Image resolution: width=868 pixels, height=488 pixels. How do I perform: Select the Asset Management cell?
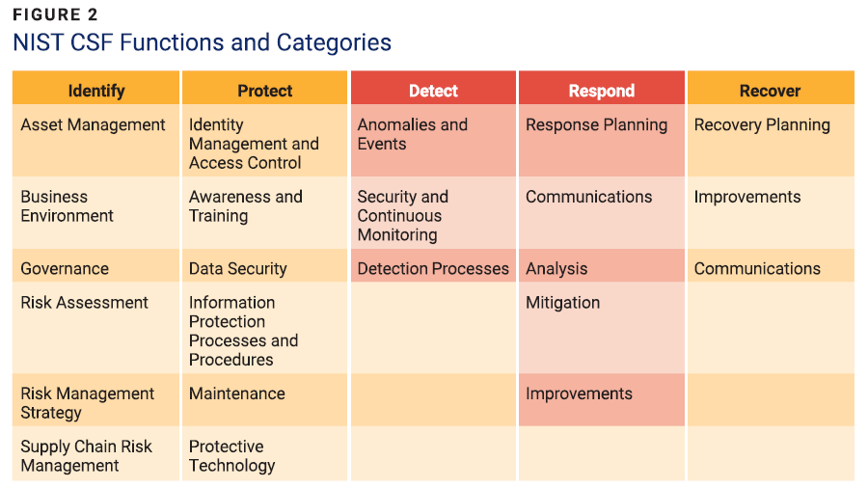94,125
